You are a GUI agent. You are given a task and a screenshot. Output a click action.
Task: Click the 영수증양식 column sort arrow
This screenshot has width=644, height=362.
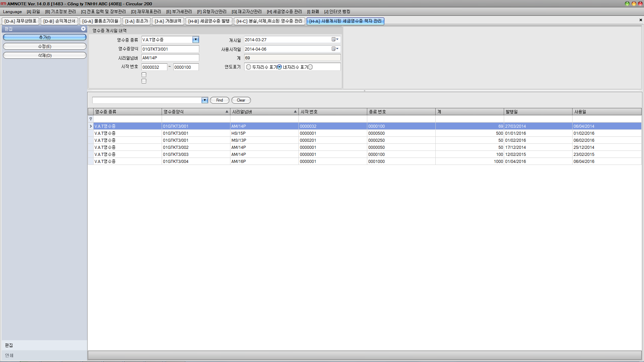(x=227, y=112)
